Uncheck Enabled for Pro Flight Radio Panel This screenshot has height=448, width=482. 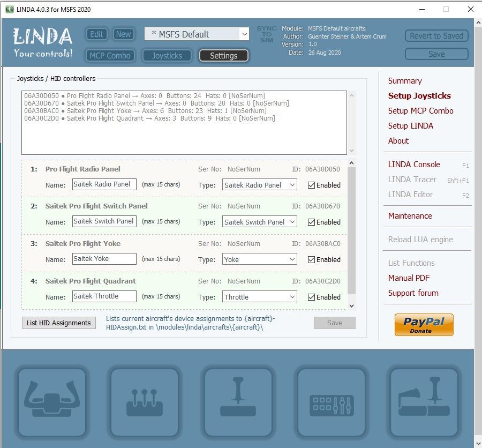(x=311, y=185)
